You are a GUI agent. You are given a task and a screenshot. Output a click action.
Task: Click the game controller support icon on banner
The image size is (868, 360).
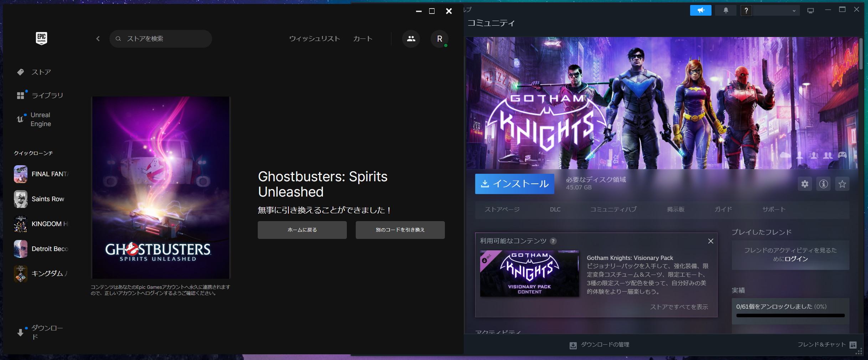842,155
